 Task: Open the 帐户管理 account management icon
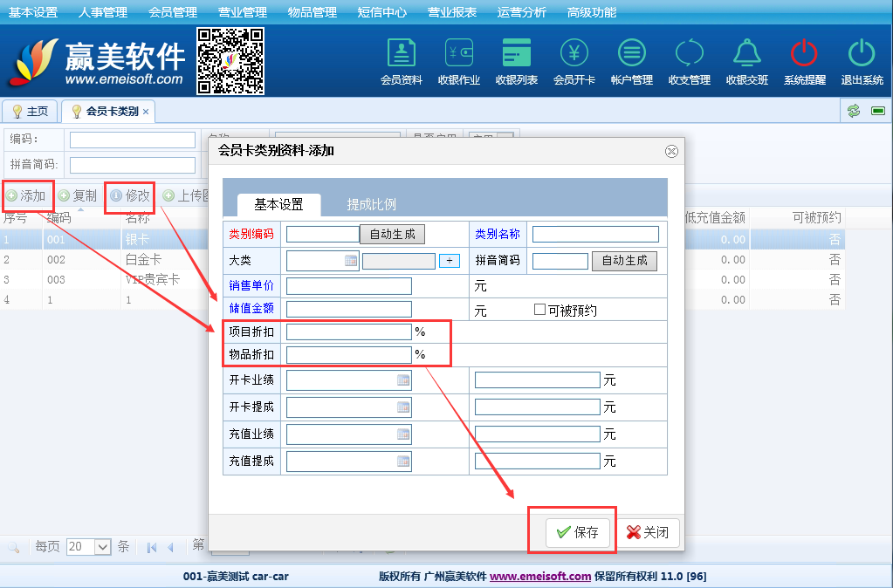[x=632, y=61]
